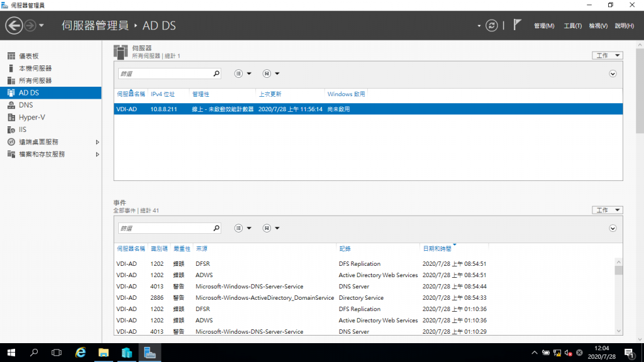This screenshot has height=362, width=644.
Task: Select the DFSR event at 08:54:51
Action: pyautogui.click(x=365, y=264)
